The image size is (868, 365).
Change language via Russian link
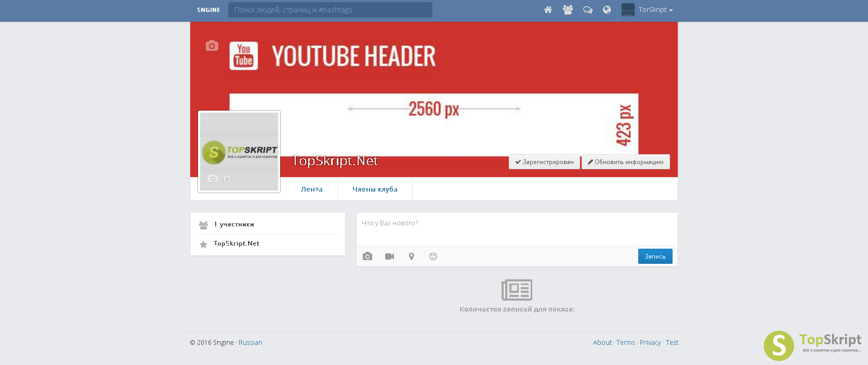tap(250, 343)
